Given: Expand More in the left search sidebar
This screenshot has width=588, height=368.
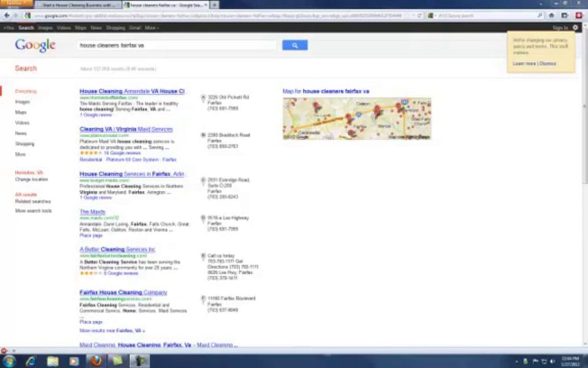Looking at the screenshot, I should [x=20, y=154].
